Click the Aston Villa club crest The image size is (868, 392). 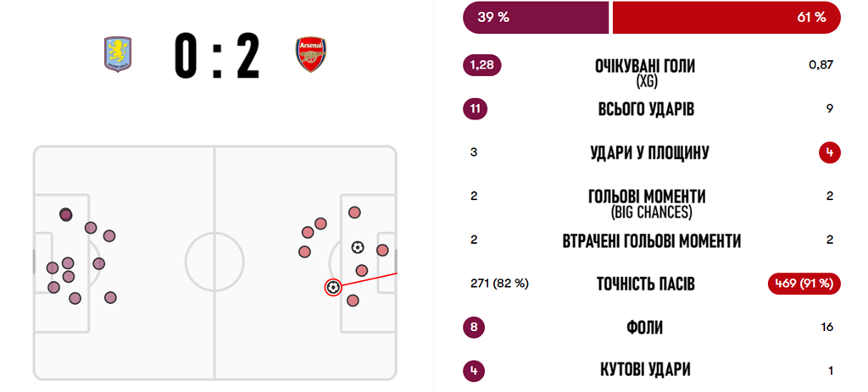(x=118, y=54)
